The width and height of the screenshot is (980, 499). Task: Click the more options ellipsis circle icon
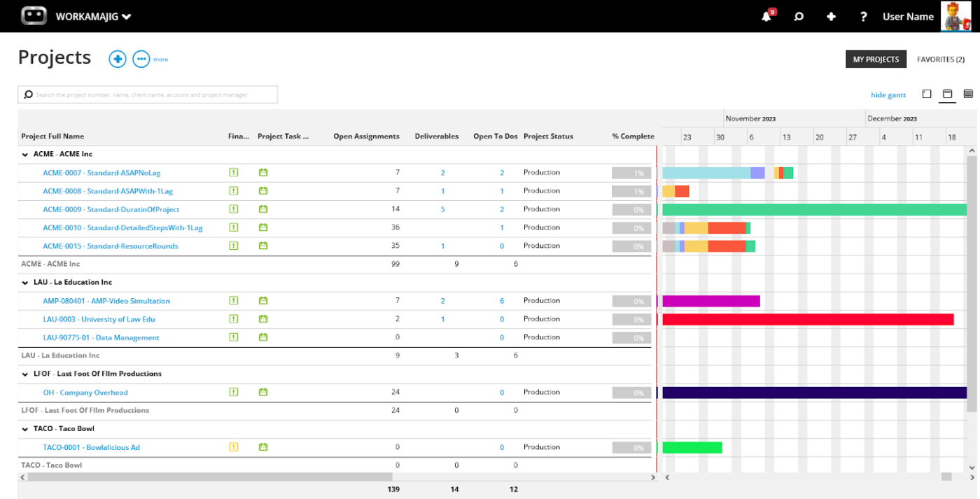click(x=141, y=59)
